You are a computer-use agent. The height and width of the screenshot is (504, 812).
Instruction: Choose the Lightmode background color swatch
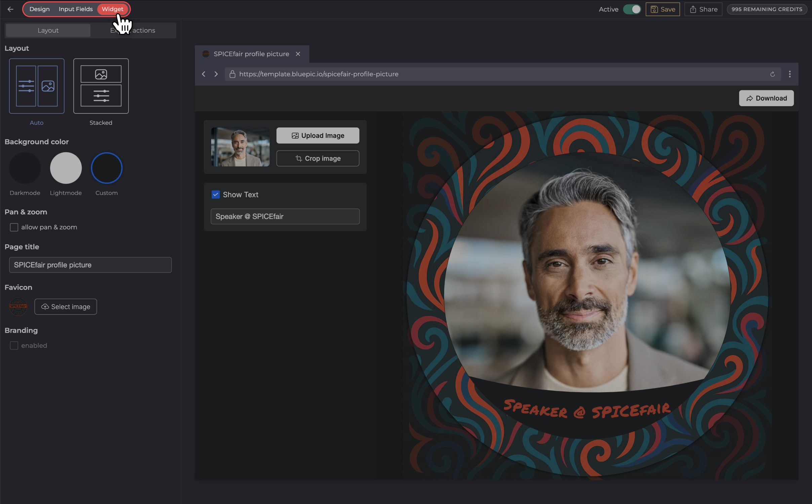pyautogui.click(x=66, y=168)
